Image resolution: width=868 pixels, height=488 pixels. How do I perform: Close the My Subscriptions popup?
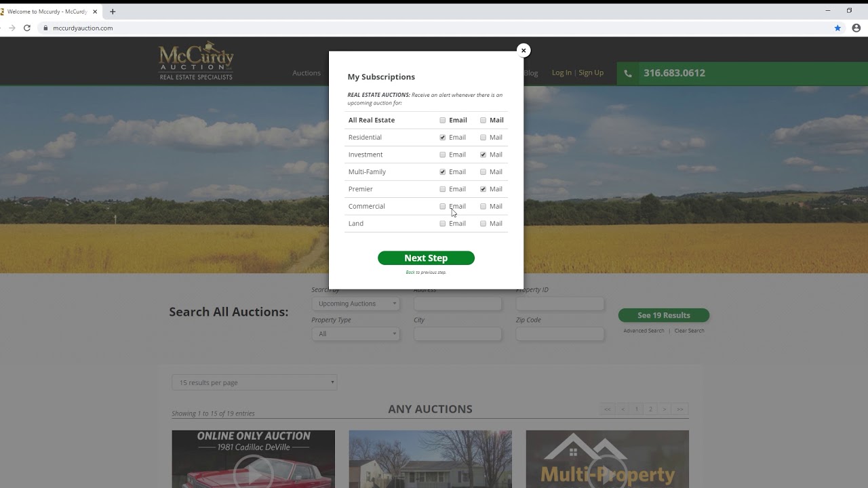[523, 50]
